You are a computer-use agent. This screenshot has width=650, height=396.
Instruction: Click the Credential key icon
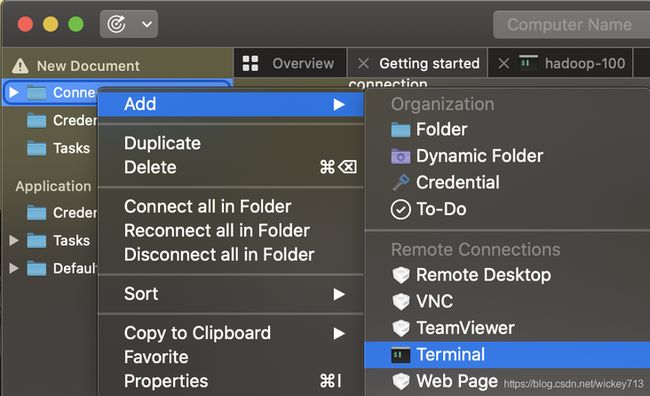coord(400,182)
